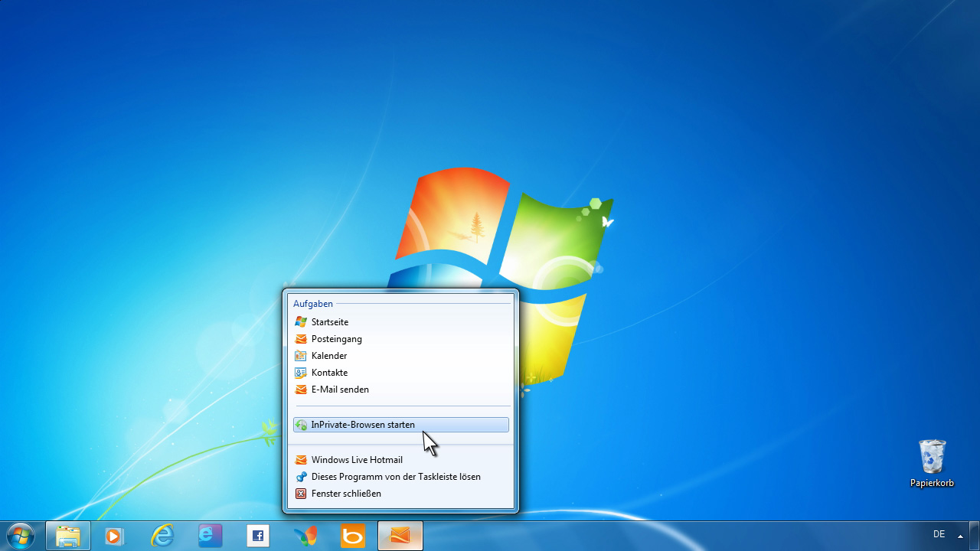Select E-Mail senden task
980x551 pixels.
point(400,390)
